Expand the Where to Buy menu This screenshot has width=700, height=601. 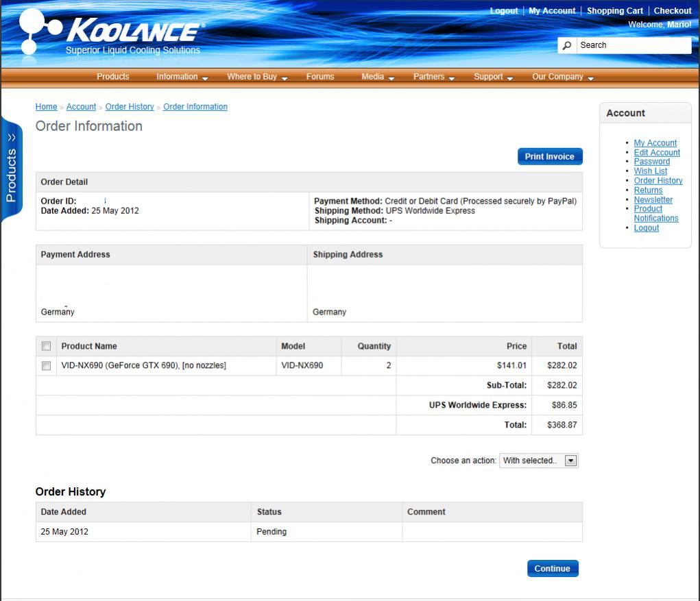[x=257, y=77]
